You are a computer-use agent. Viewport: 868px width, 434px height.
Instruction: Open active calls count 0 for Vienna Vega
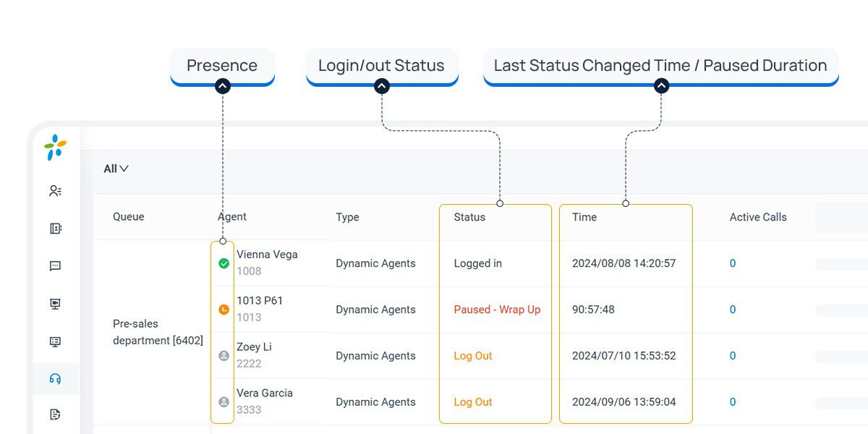[733, 263]
